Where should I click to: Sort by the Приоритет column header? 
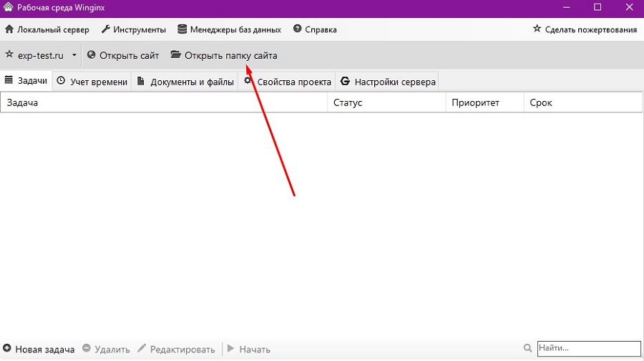pos(484,102)
